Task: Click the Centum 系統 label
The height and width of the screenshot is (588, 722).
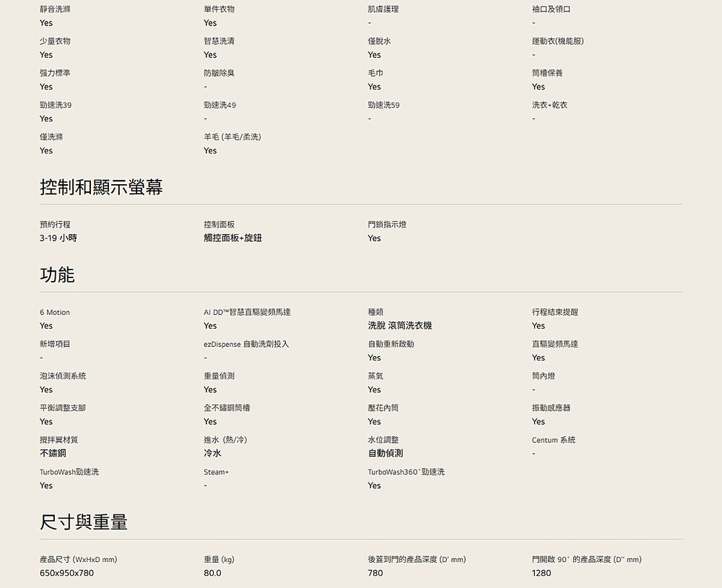Action: click(553, 441)
